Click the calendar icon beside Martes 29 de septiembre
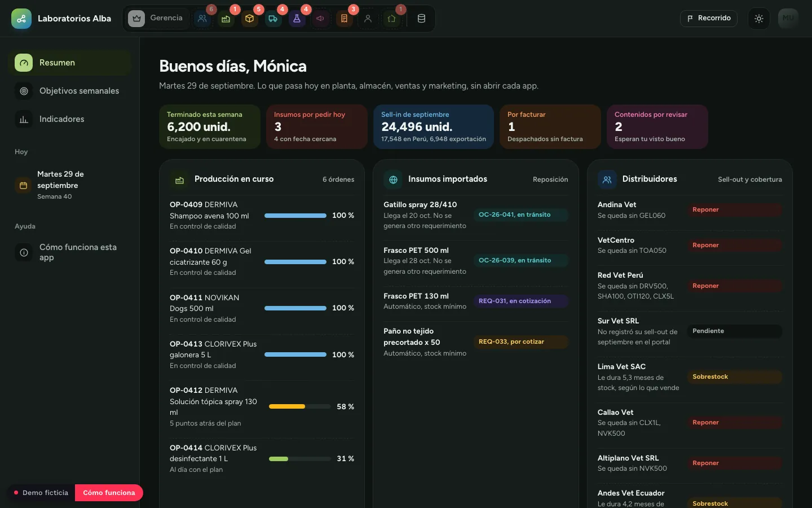Viewport: 812px width, 508px height. coord(24,185)
